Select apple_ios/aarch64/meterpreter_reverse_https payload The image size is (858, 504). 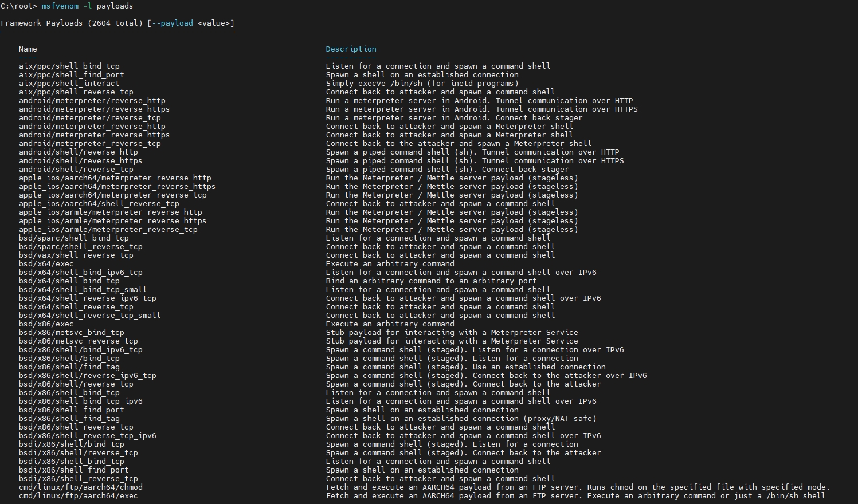(x=117, y=187)
